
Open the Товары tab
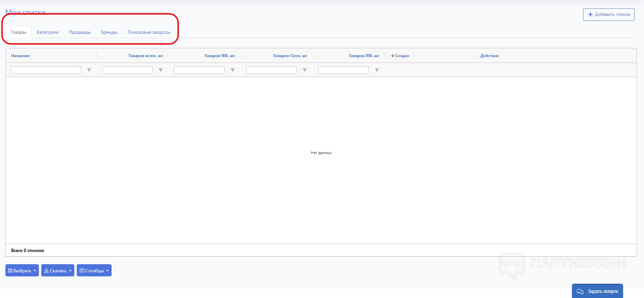pos(18,32)
